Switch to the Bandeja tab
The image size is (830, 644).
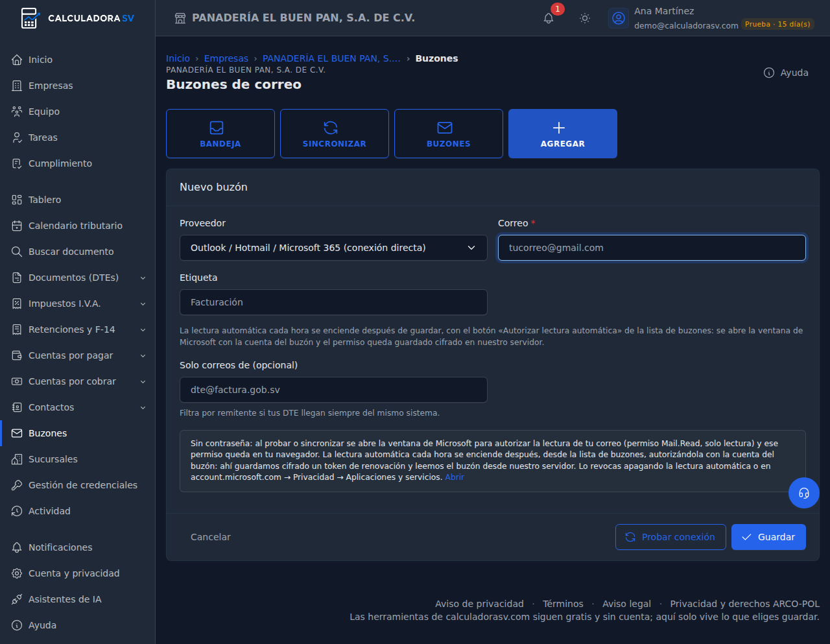coord(220,134)
